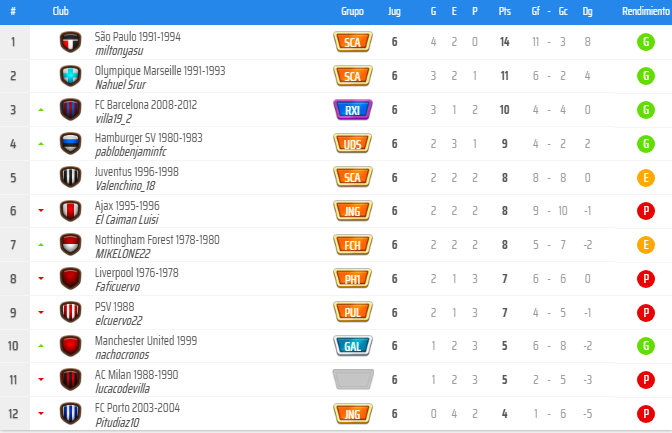Sort table by Pts column header

pyautogui.click(x=505, y=12)
